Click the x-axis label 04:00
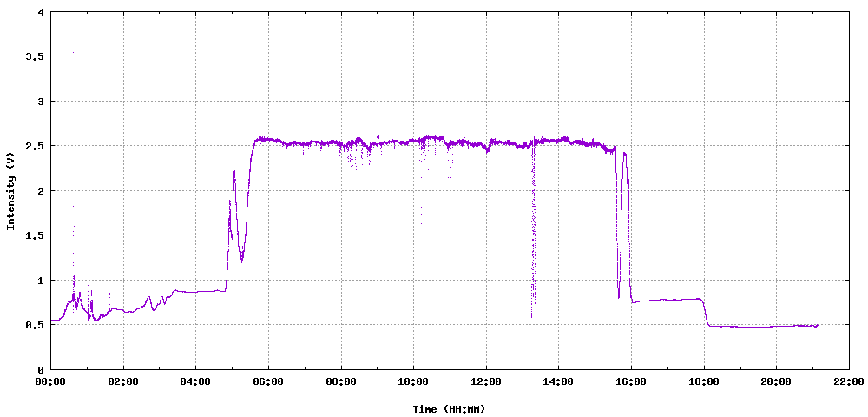 pos(196,381)
